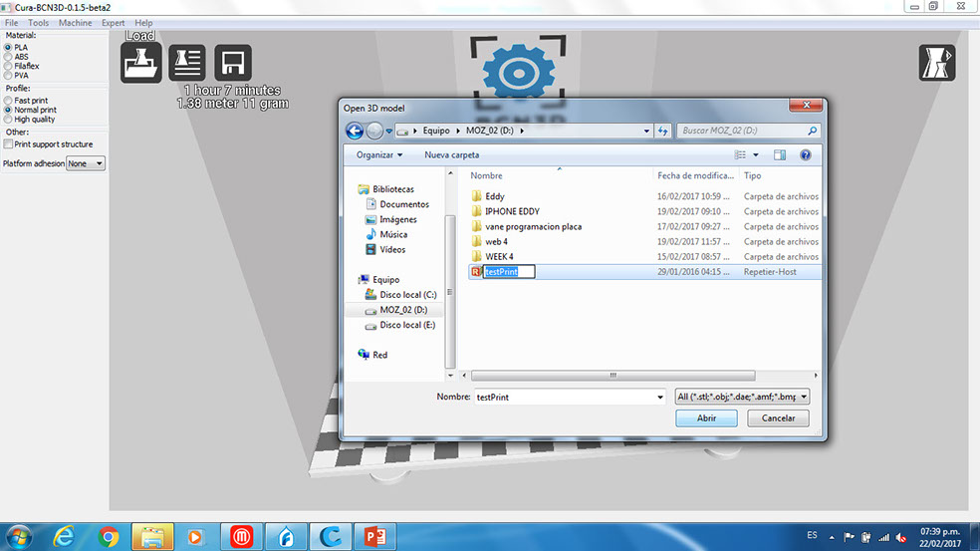Choose the Fast print profile
Screen dimensions: 980x551
(x=8, y=100)
